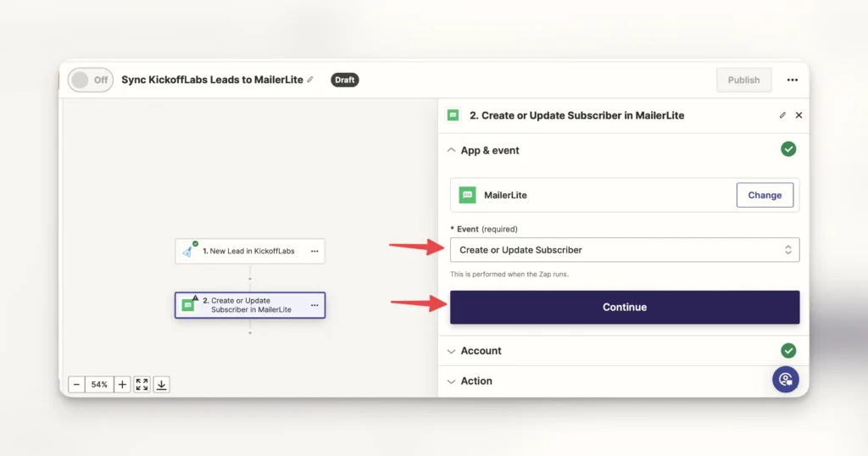Open menu for New Lead in KickoffLabs step

tap(314, 251)
